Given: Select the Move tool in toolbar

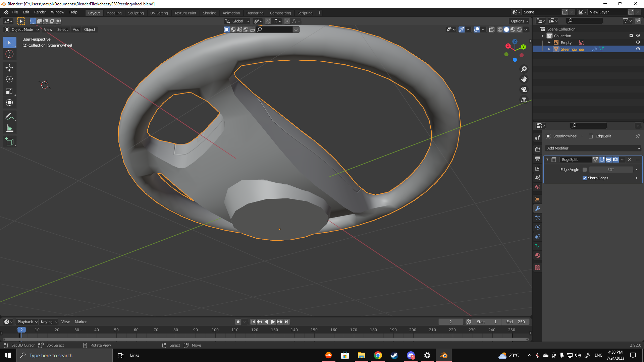Looking at the screenshot, I should (9, 68).
